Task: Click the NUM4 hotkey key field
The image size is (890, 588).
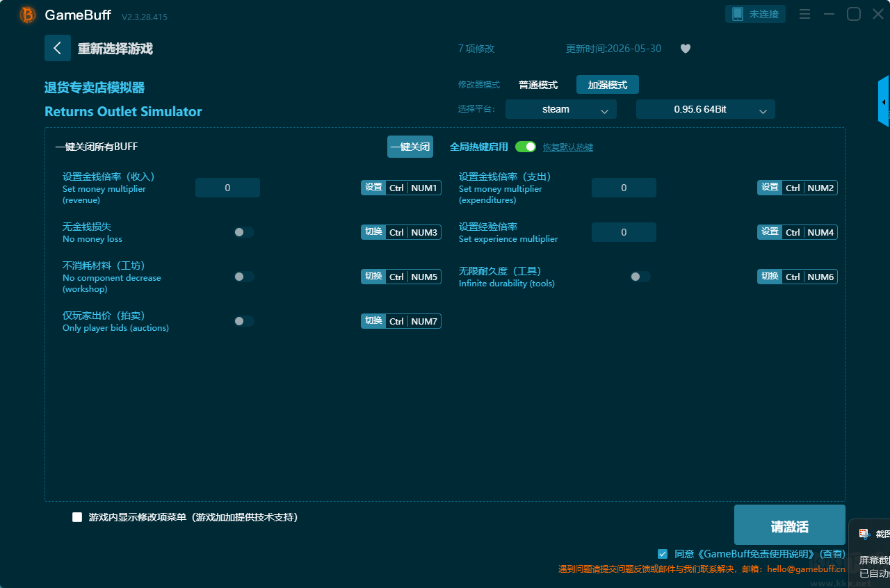Action: pos(820,232)
